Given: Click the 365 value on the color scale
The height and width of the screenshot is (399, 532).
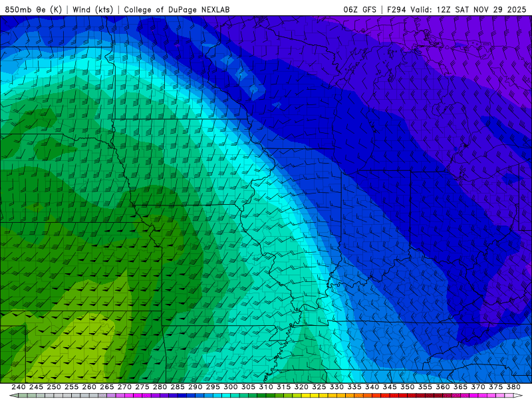Looking at the screenshot, I should (460, 387).
